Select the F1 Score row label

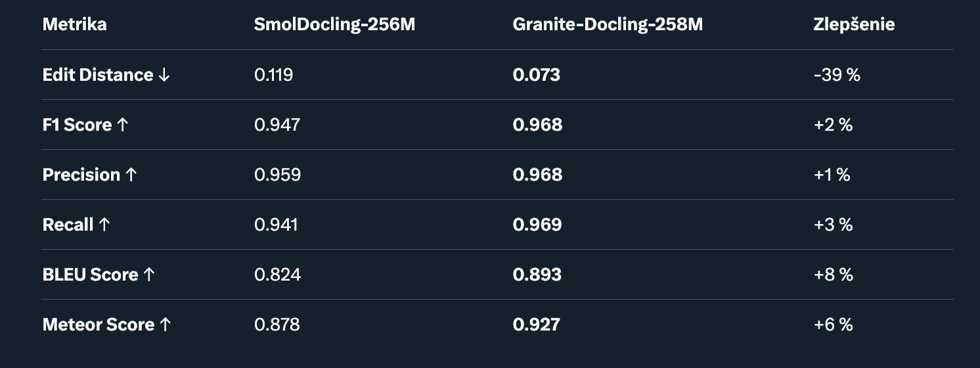[85, 125]
